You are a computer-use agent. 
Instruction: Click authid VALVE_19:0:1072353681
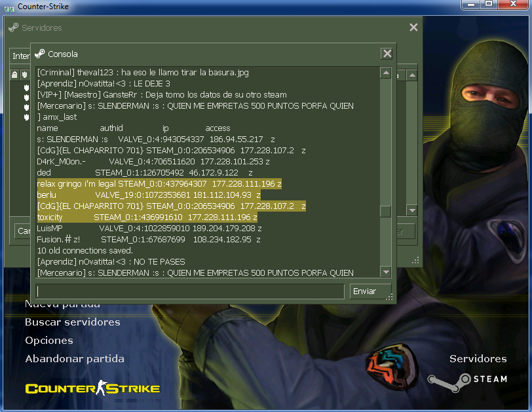(x=143, y=195)
